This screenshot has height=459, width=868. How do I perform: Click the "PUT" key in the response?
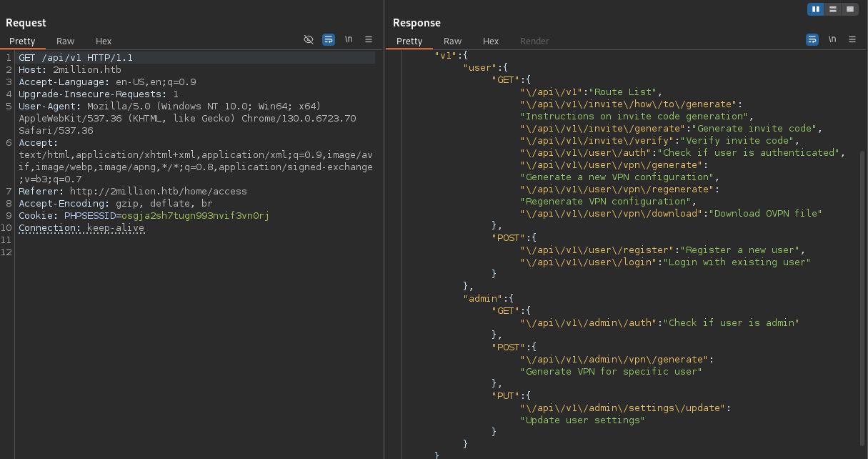tap(506, 395)
